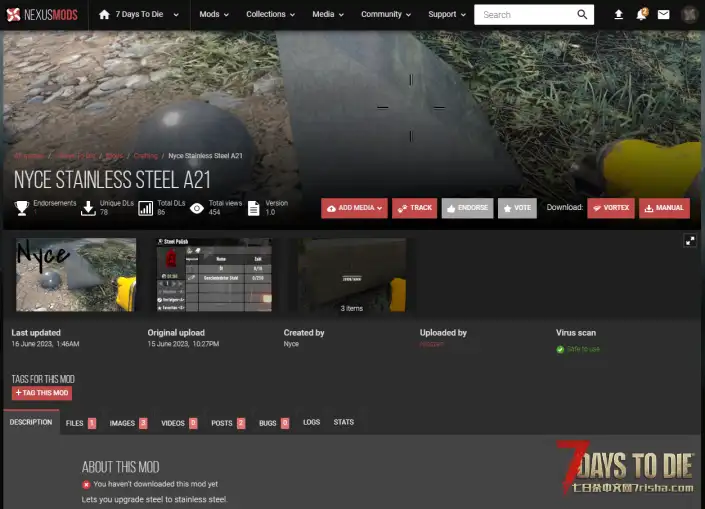
Task: Open the notifications bell
Action: pos(641,15)
